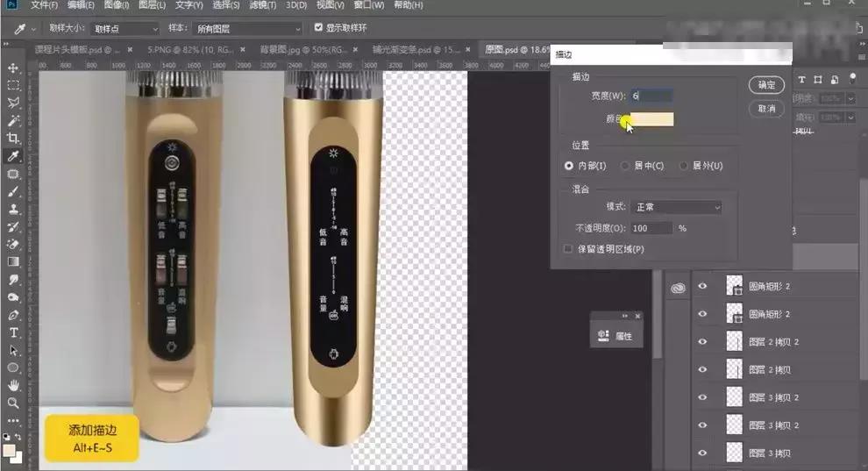Hide the 图层 3 拷贝 layer eye
This screenshot has height=471, width=868.
[702, 453]
